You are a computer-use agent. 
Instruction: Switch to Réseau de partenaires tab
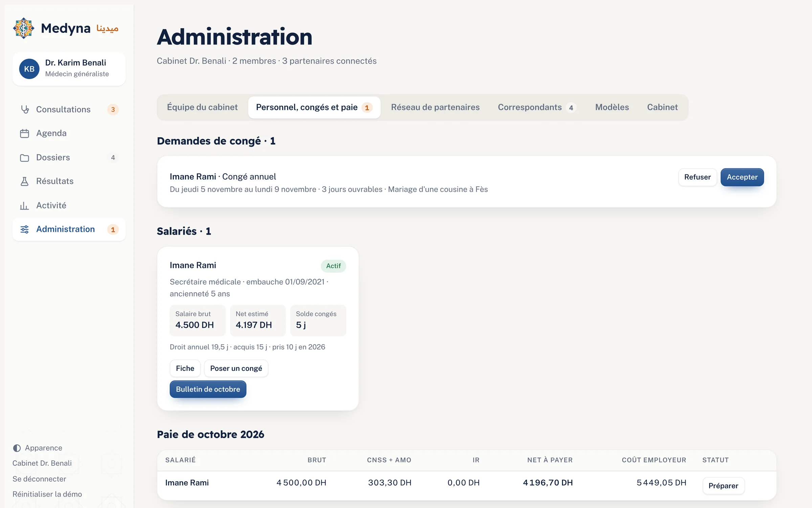point(435,107)
